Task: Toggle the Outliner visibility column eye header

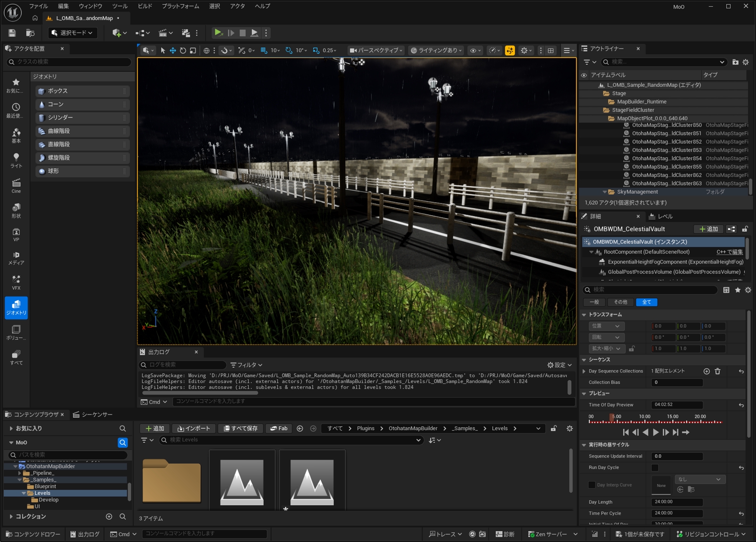Action: coord(584,75)
